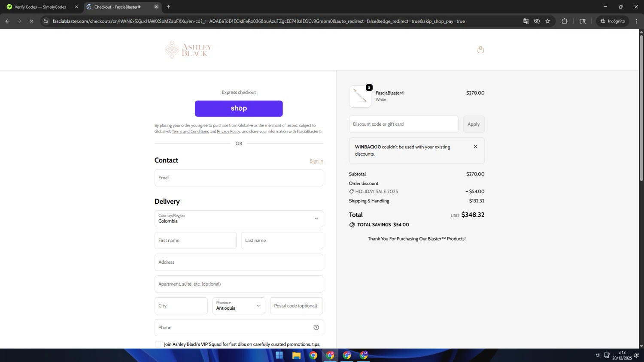Click the total amount $348.32
This screenshot has width=644, height=362.
click(x=473, y=215)
